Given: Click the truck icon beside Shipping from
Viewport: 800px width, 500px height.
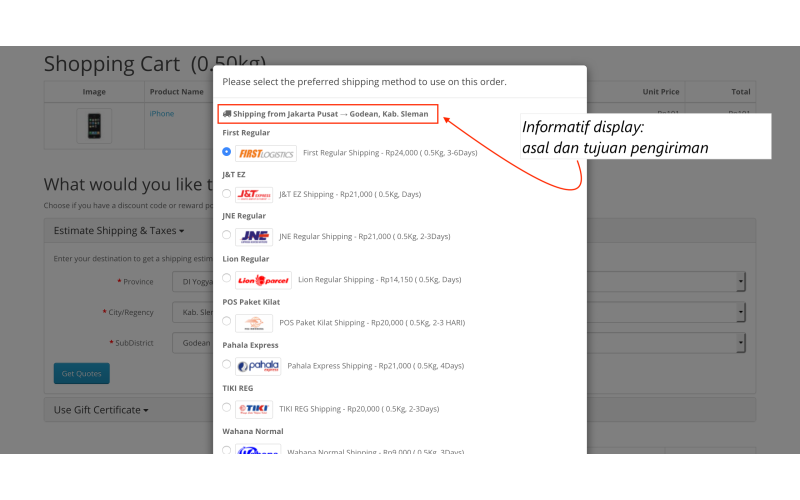Looking at the screenshot, I should [x=227, y=114].
